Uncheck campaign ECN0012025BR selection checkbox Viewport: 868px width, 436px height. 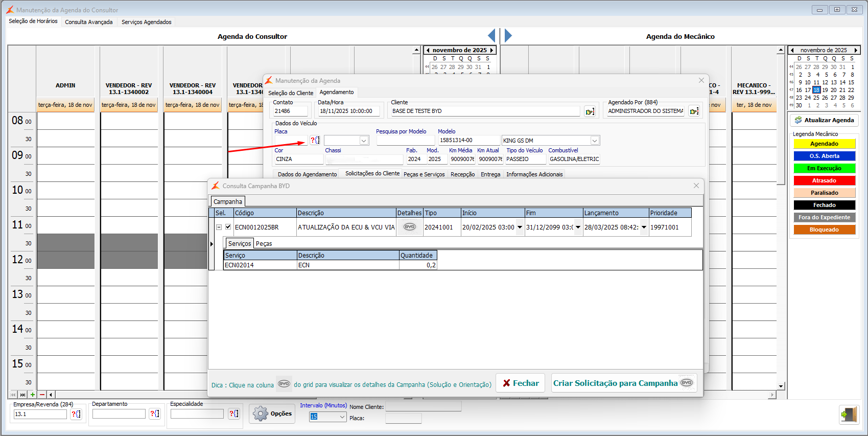coord(228,227)
